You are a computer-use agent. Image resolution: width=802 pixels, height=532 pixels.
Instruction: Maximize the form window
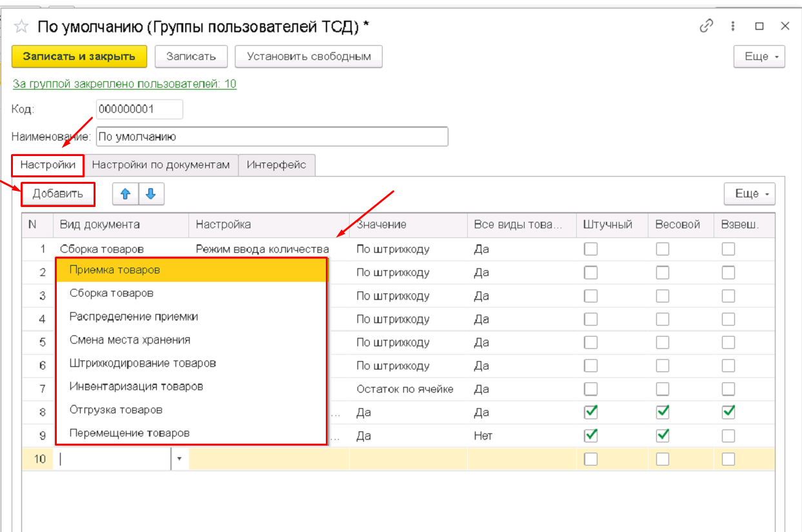(759, 26)
